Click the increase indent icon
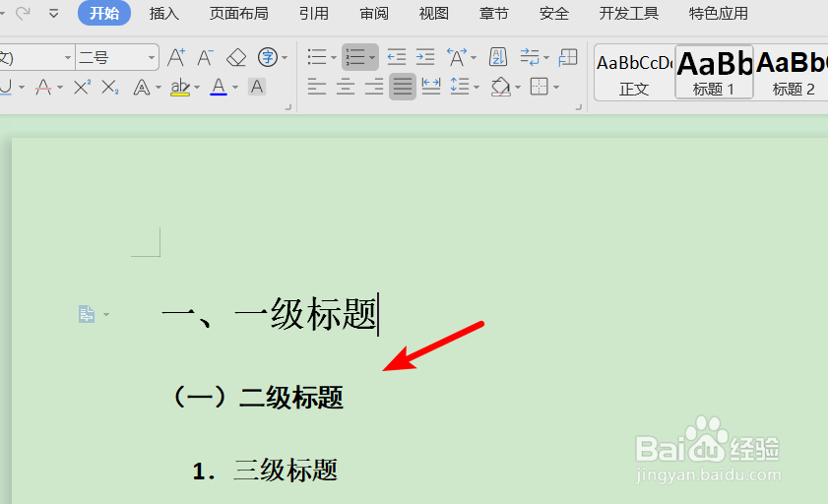Screen dimensions: 828x504 [x=425, y=57]
